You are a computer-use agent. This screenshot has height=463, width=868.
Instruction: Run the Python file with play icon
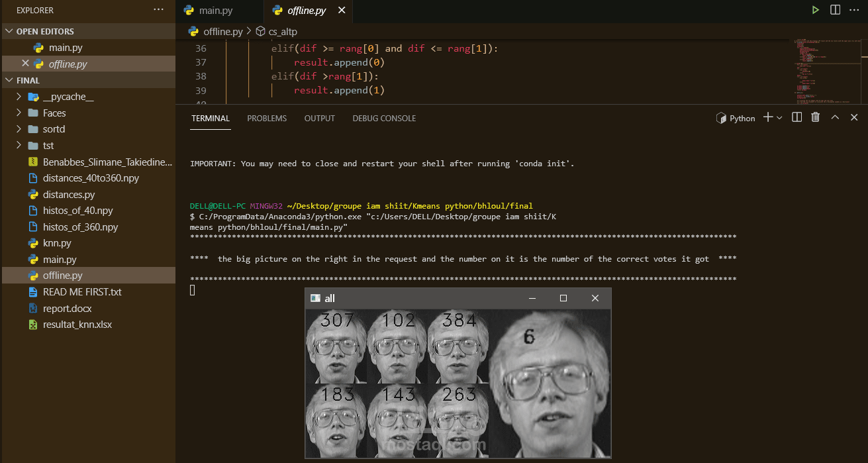pos(816,11)
